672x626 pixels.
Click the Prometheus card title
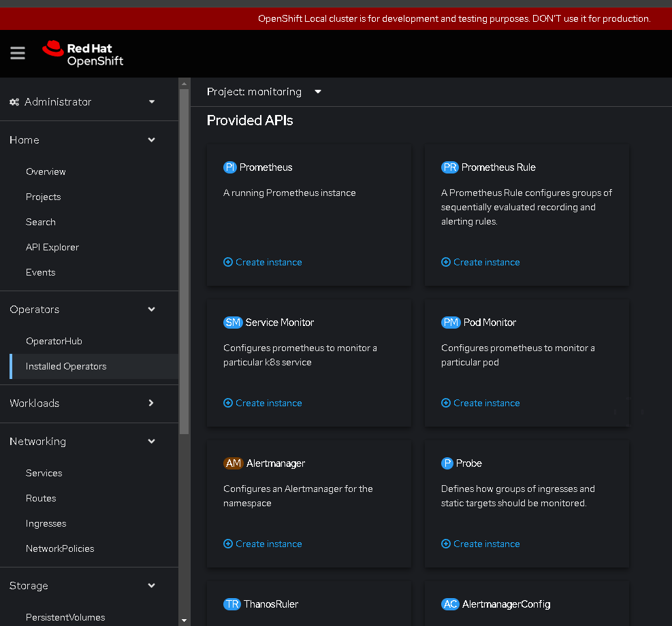266,167
